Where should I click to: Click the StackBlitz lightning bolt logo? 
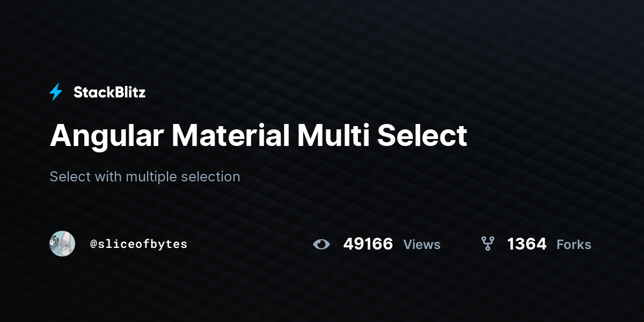tap(56, 92)
